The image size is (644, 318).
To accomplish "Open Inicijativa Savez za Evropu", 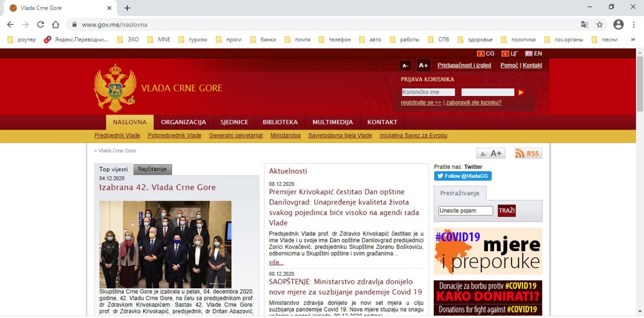I will 413,136.
